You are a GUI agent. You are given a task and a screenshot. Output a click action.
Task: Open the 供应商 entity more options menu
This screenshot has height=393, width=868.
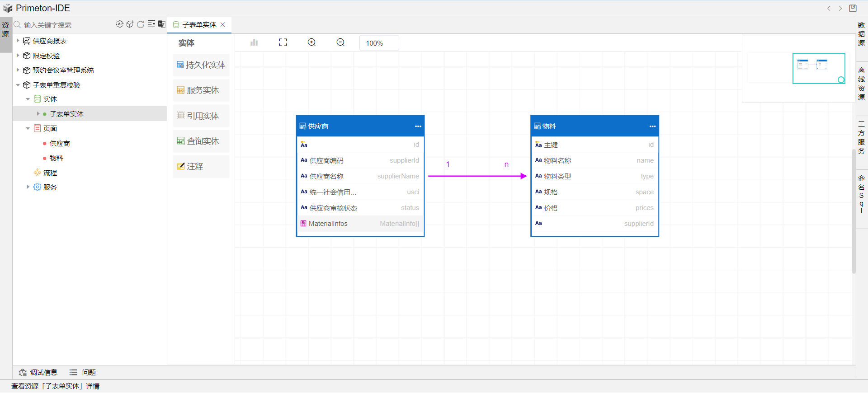418,126
